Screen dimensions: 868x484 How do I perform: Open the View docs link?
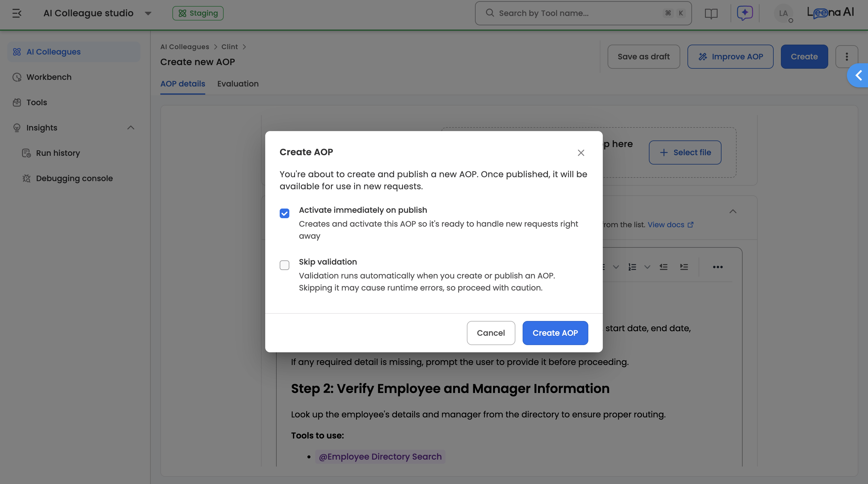pos(670,225)
